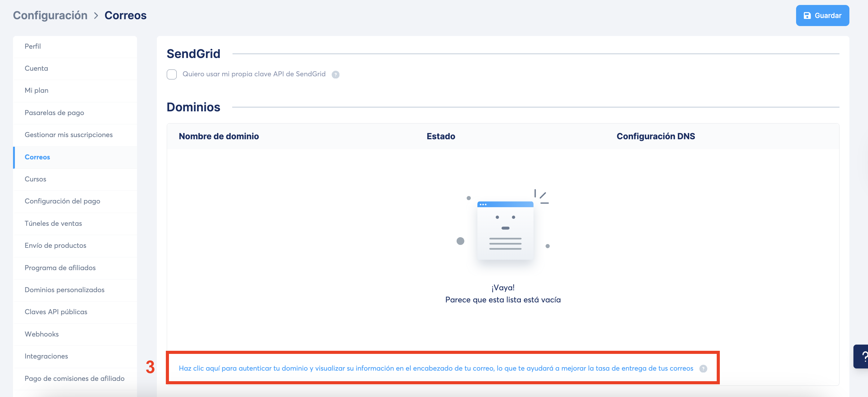Select Mi plan in the sidebar
868x397 pixels.
36,90
